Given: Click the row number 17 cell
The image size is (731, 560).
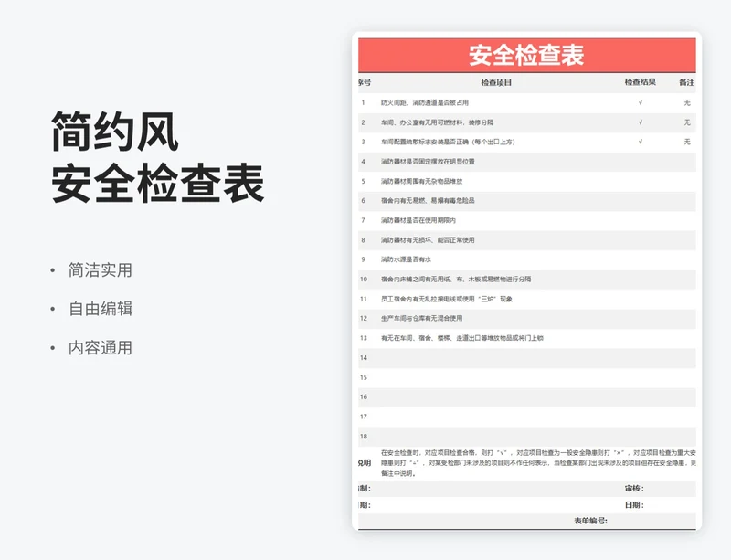Looking at the screenshot, I should [x=364, y=417].
